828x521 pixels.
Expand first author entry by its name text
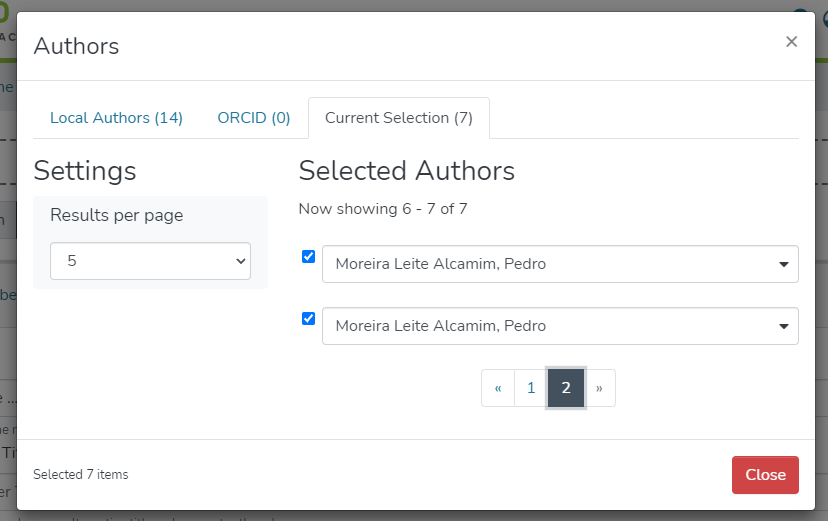pos(440,265)
